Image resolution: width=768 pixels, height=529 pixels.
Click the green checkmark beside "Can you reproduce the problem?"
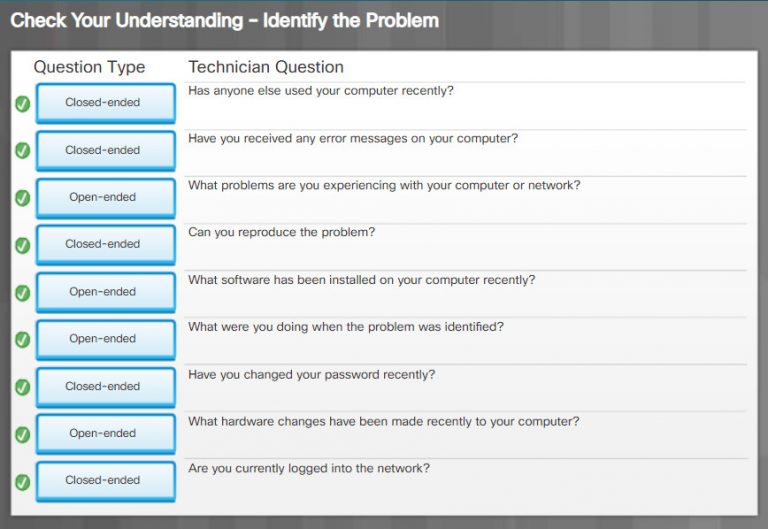(x=23, y=245)
